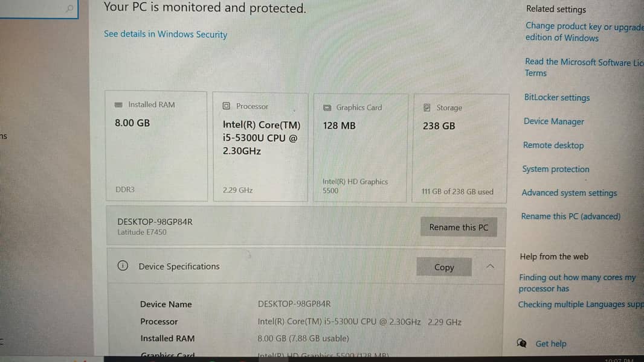
Task: Click the Installed RAM chip icon
Action: (118, 105)
